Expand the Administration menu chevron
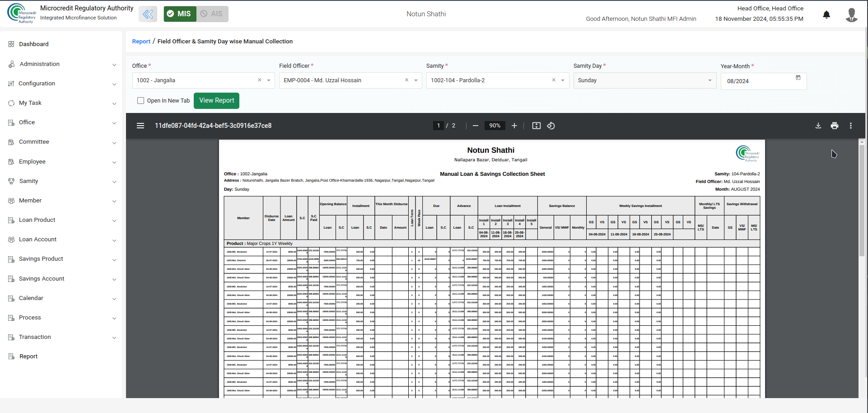The height and width of the screenshot is (413, 868). pos(114,65)
